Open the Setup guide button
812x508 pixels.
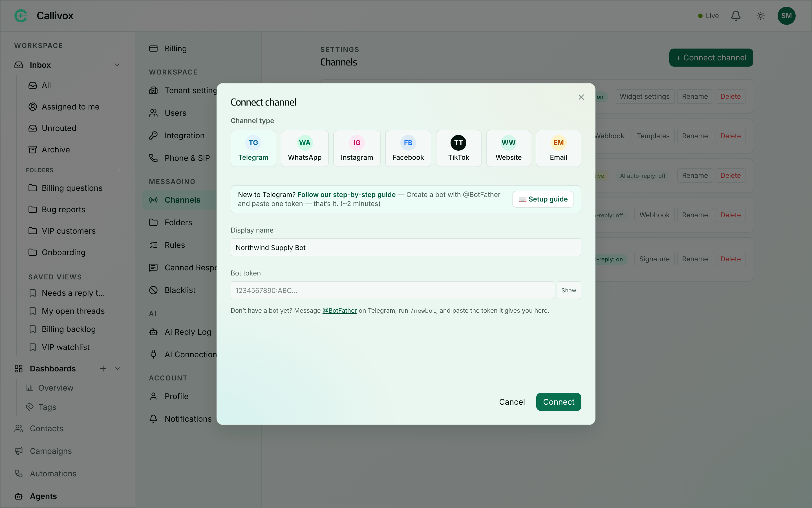coord(543,199)
